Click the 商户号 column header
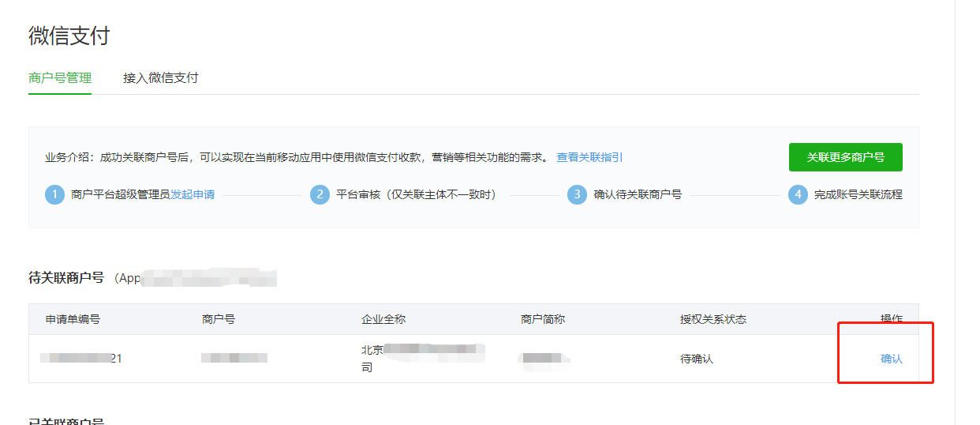980x425 pixels. [x=219, y=319]
